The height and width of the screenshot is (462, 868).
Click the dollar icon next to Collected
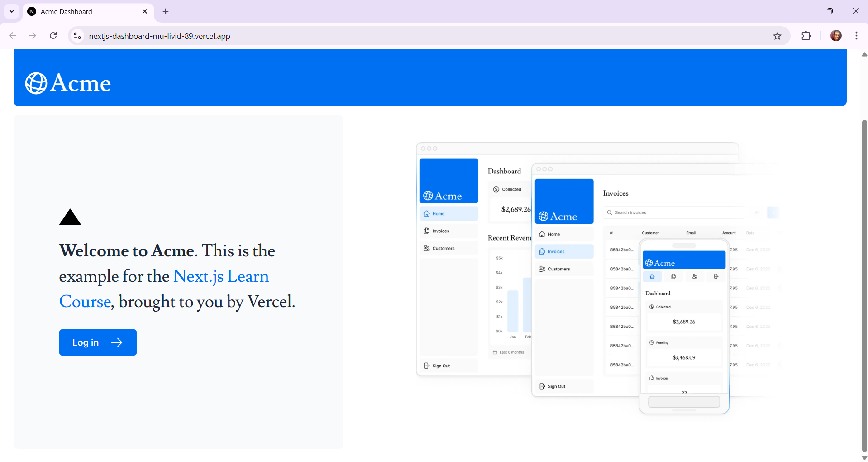pyautogui.click(x=496, y=189)
